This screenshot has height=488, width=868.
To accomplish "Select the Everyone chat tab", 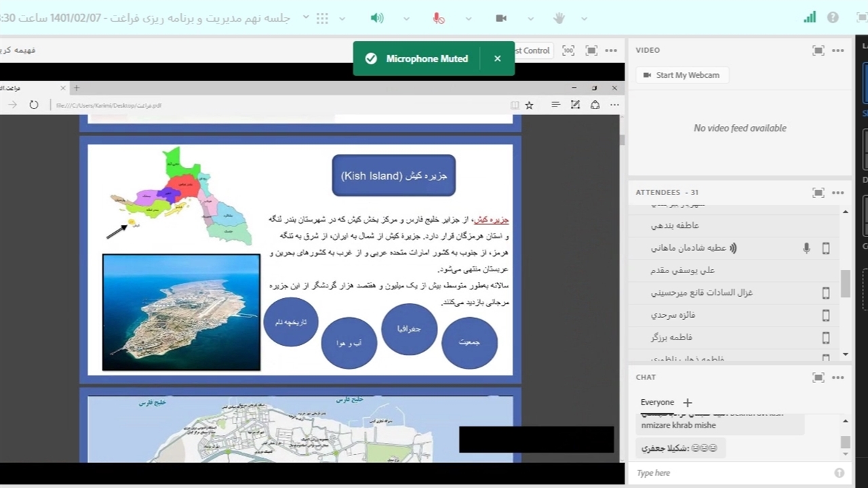I will point(657,402).
